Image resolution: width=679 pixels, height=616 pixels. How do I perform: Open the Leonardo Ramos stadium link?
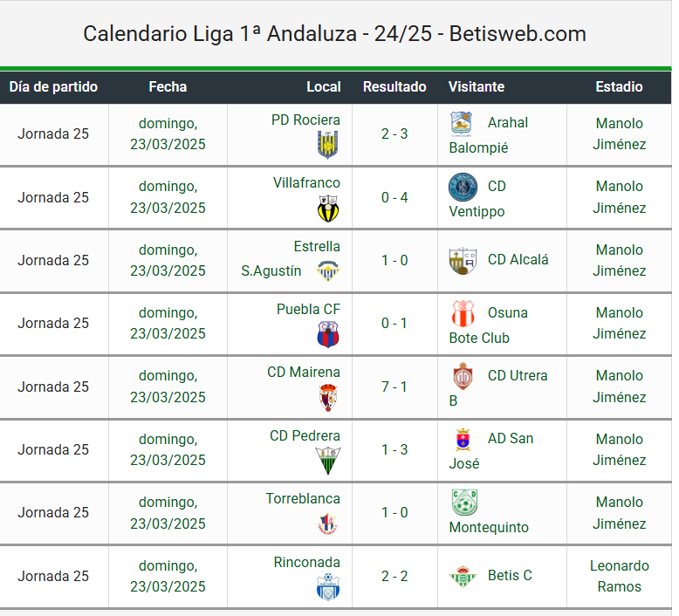point(620,576)
